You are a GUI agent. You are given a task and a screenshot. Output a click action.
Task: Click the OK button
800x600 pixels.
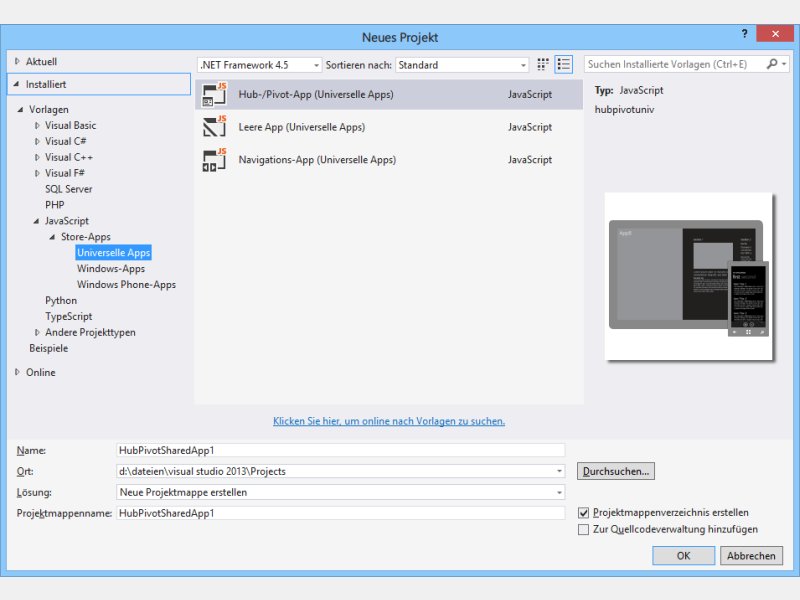point(683,556)
